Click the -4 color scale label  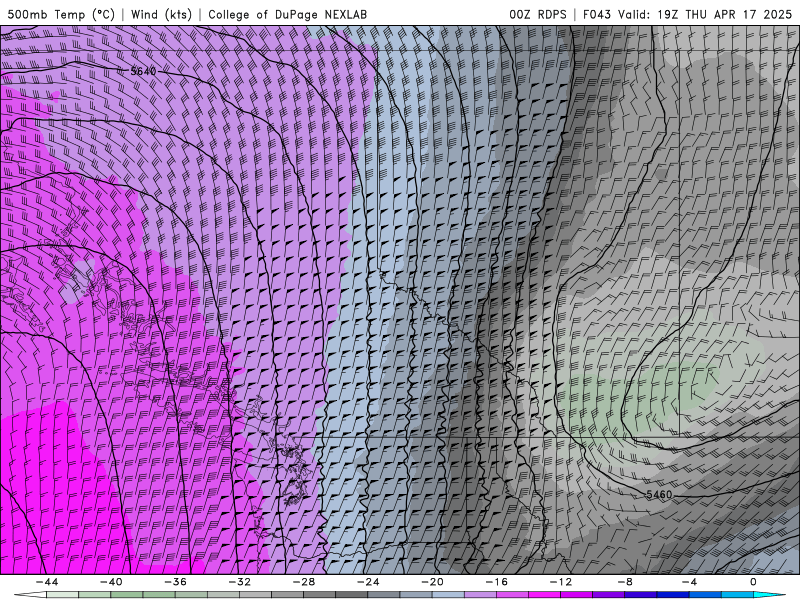(x=689, y=582)
